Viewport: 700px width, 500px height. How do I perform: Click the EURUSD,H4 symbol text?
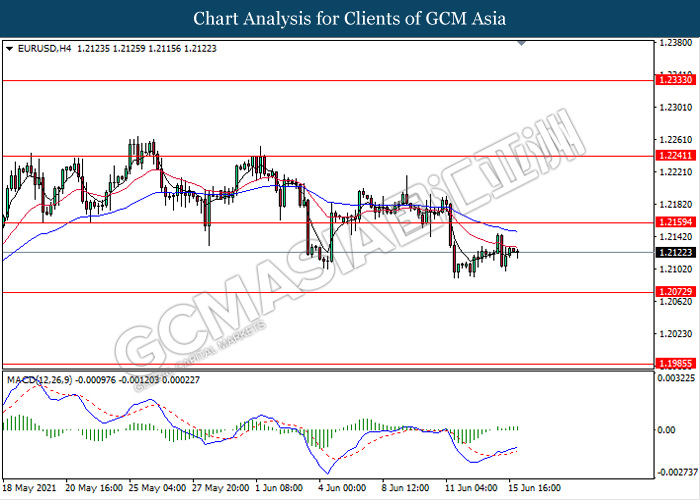pos(43,47)
